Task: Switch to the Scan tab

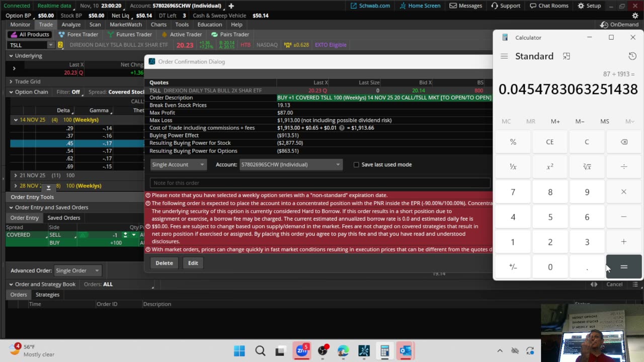Action: pyautogui.click(x=95, y=24)
